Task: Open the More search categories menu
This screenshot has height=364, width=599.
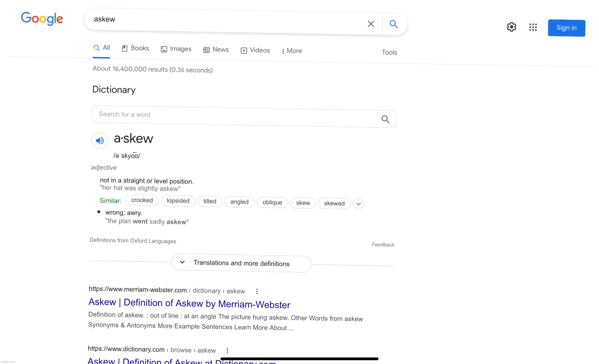Action: [291, 51]
